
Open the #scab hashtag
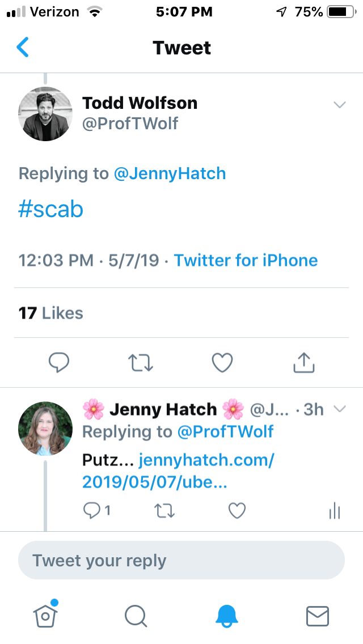(x=51, y=210)
